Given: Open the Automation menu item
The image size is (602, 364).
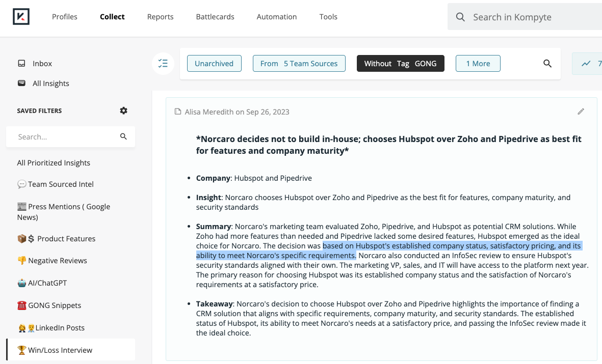Looking at the screenshot, I should click(276, 17).
